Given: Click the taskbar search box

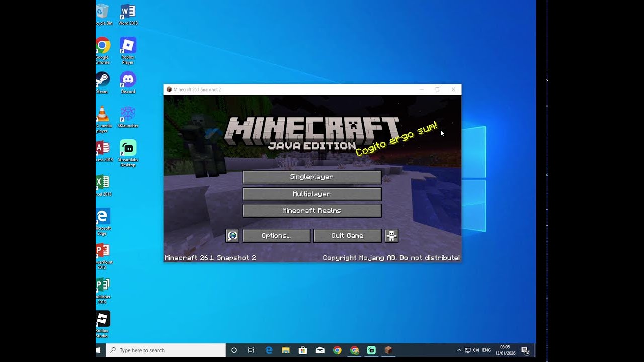Looking at the screenshot, I should (166, 350).
